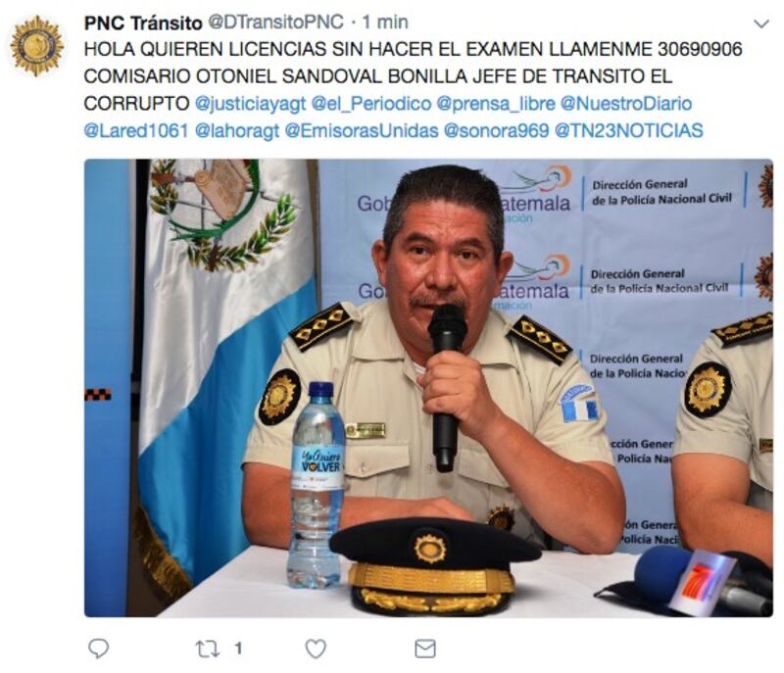The height and width of the screenshot is (673, 784).
Task: Enlarge the attached press conference photo
Action: 428,388
